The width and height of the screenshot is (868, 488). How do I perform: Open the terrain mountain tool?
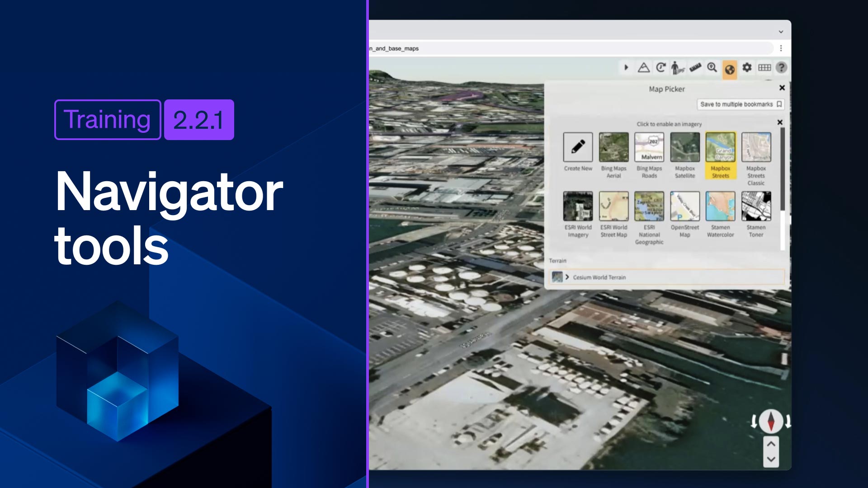point(644,68)
